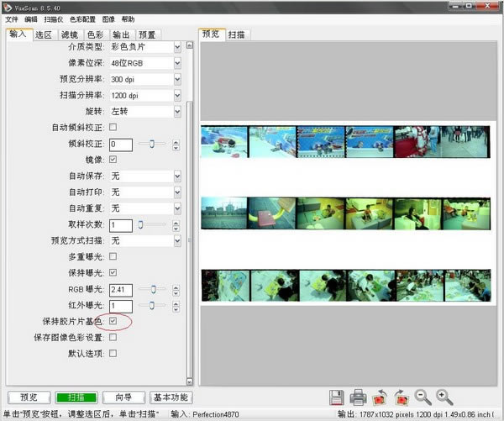This screenshot has width=504, height=421.
Task: Rotate image right with rotate icon
Action: (x=401, y=397)
